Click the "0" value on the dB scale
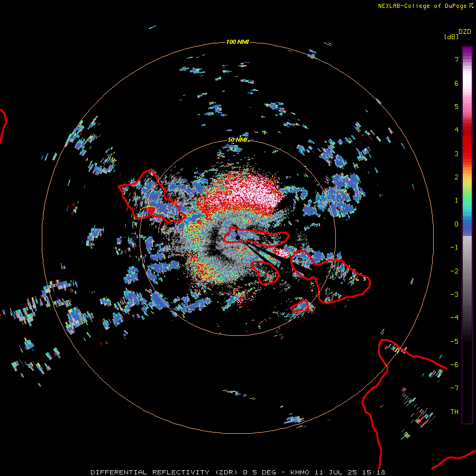 pos(456,224)
